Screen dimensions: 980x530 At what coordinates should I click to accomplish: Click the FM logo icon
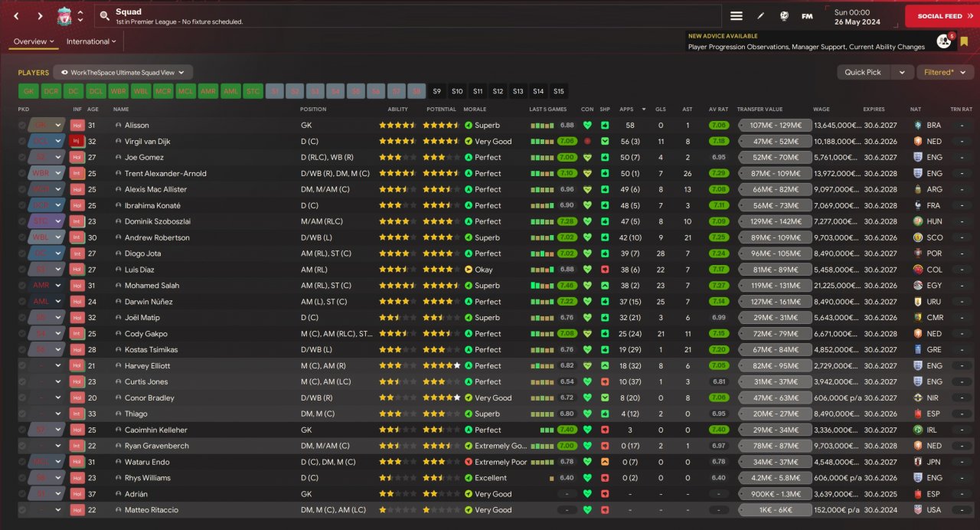tap(807, 16)
